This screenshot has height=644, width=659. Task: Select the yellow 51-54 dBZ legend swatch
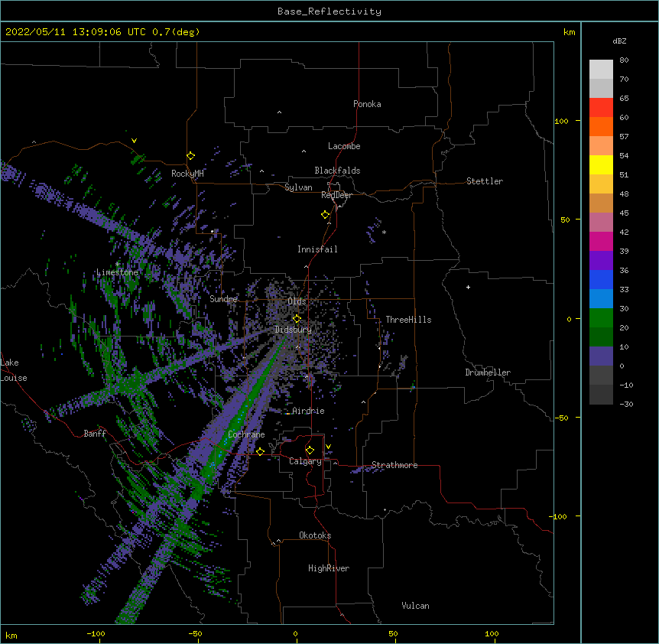tap(601, 164)
